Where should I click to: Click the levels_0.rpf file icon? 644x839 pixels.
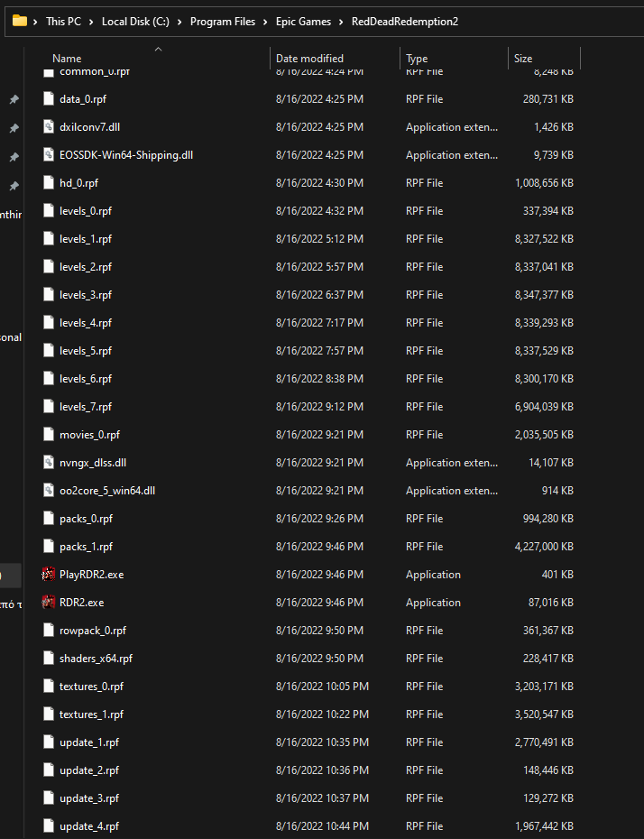coord(49,211)
